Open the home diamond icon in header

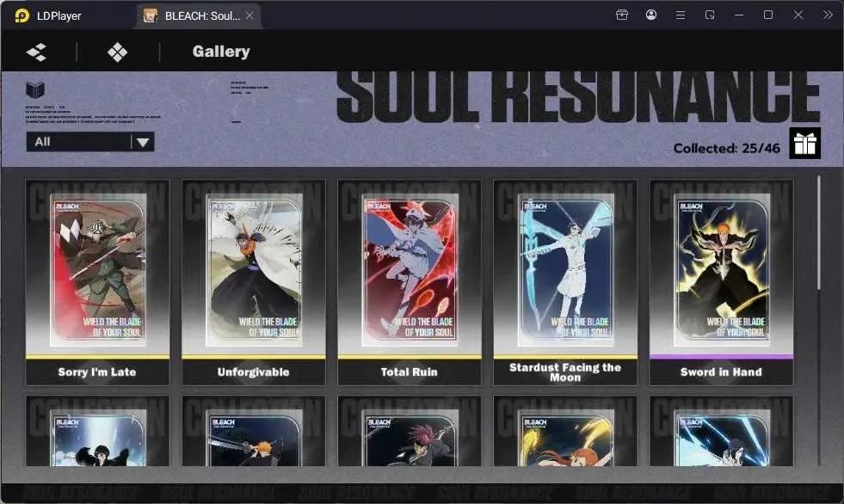pyautogui.click(x=117, y=52)
